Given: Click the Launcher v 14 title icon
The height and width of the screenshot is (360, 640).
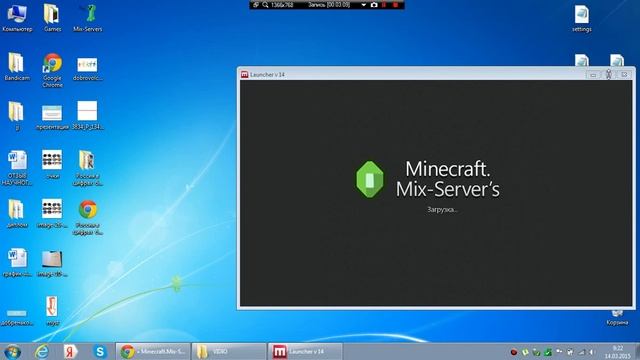Looking at the screenshot, I should coord(244,74).
